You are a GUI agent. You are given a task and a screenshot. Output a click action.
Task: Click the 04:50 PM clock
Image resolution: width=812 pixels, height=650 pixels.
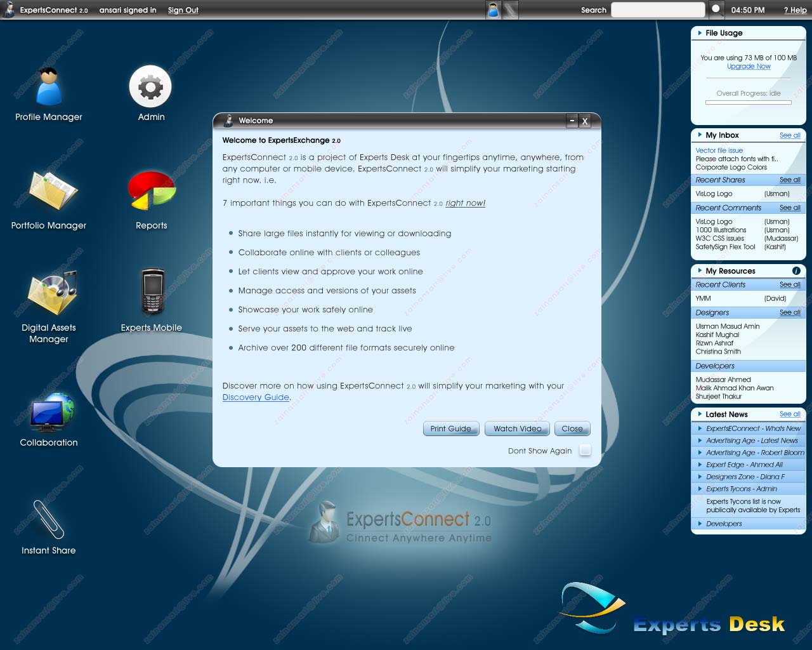747,10
